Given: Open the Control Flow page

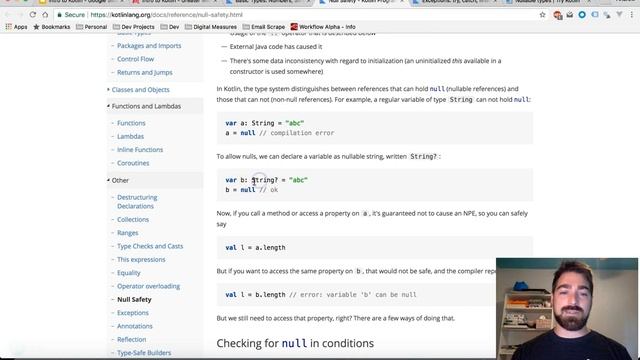Looking at the screenshot, I should coord(136,59).
